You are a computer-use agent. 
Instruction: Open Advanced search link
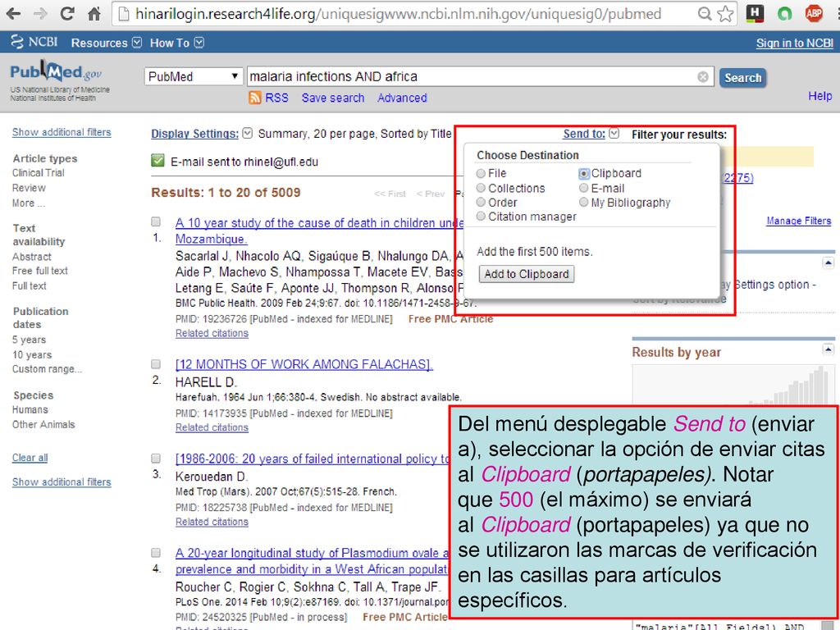click(402, 98)
